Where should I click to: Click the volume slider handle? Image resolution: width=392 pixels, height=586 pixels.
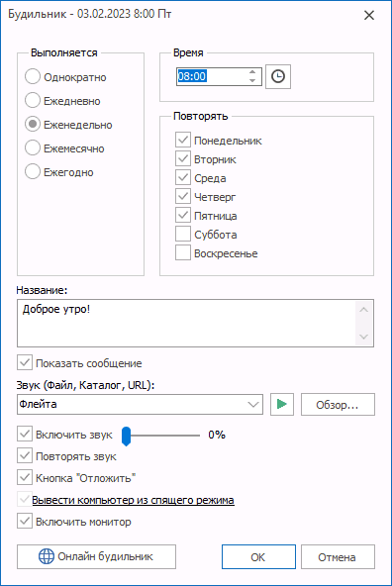(127, 436)
